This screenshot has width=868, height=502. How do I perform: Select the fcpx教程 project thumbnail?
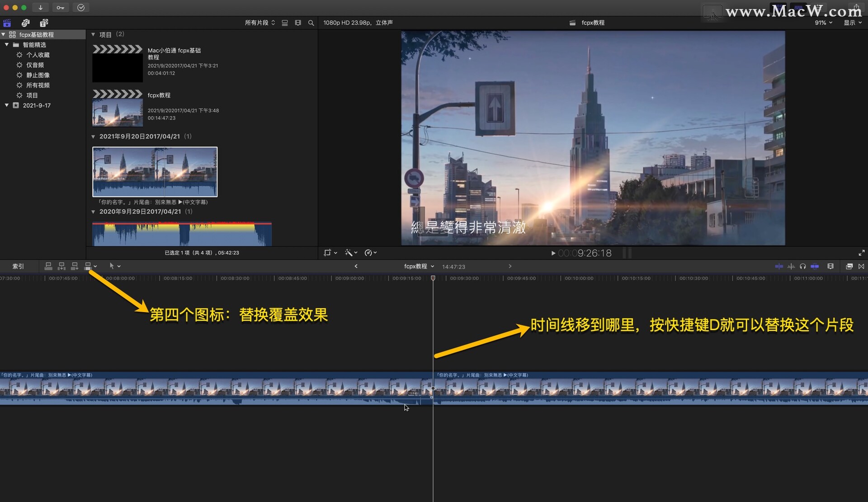118,113
